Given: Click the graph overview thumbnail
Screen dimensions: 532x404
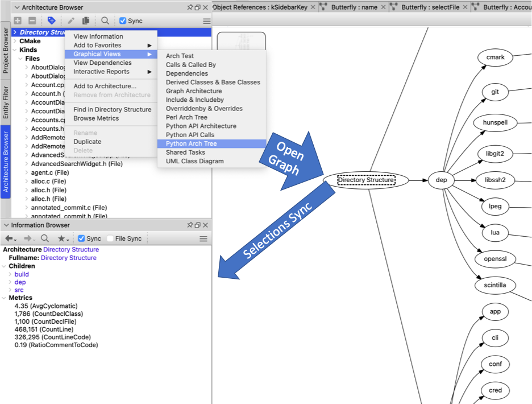Looking at the screenshot, I should pos(241,42).
